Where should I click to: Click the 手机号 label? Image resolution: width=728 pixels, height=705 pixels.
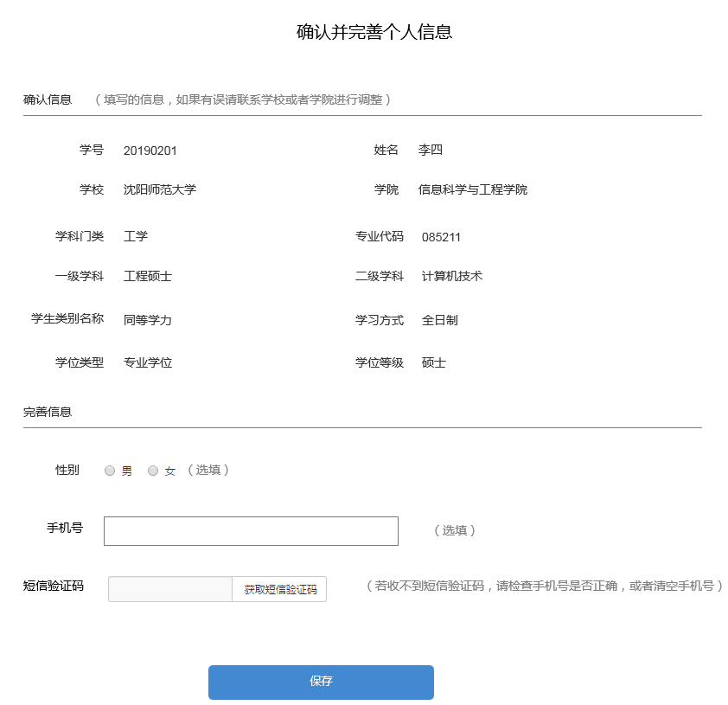[65, 528]
